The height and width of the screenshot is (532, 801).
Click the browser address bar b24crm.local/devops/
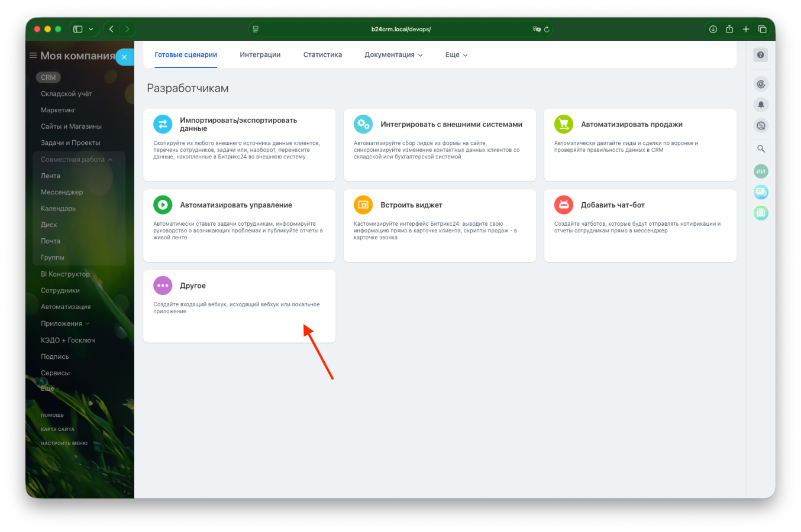pos(401,29)
